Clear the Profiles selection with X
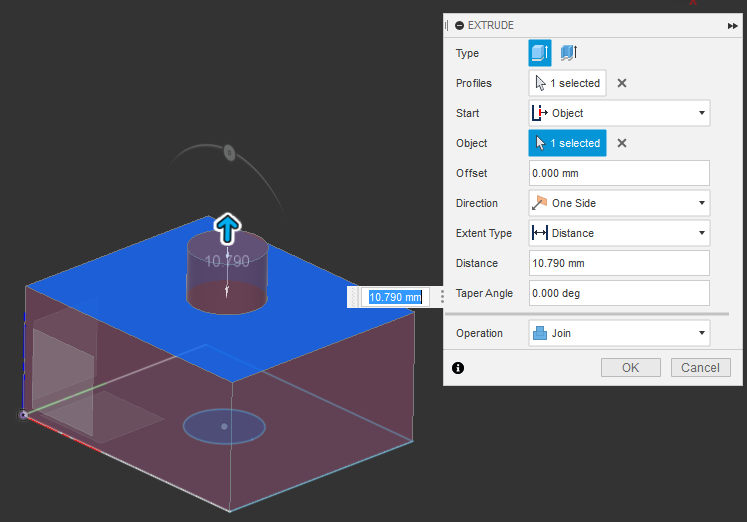This screenshot has height=522, width=747. (622, 83)
